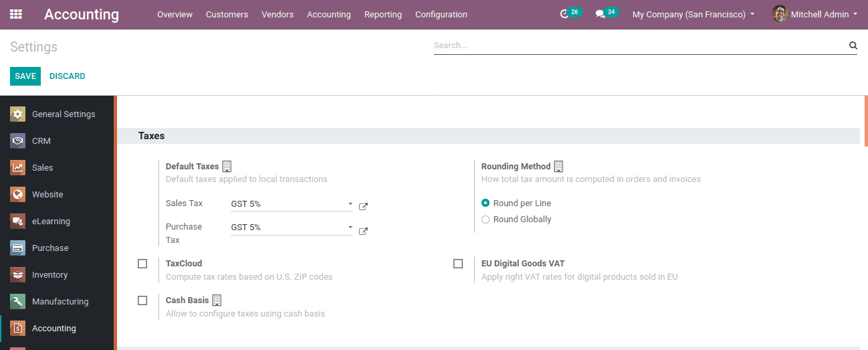
Task: Click the Inventory box icon in sidebar
Action: [x=18, y=274]
